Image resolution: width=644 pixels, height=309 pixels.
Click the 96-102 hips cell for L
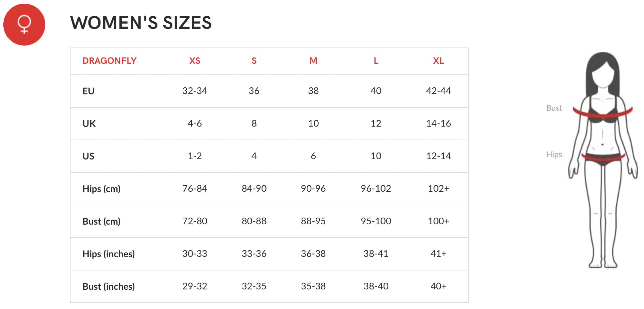pyautogui.click(x=376, y=188)
